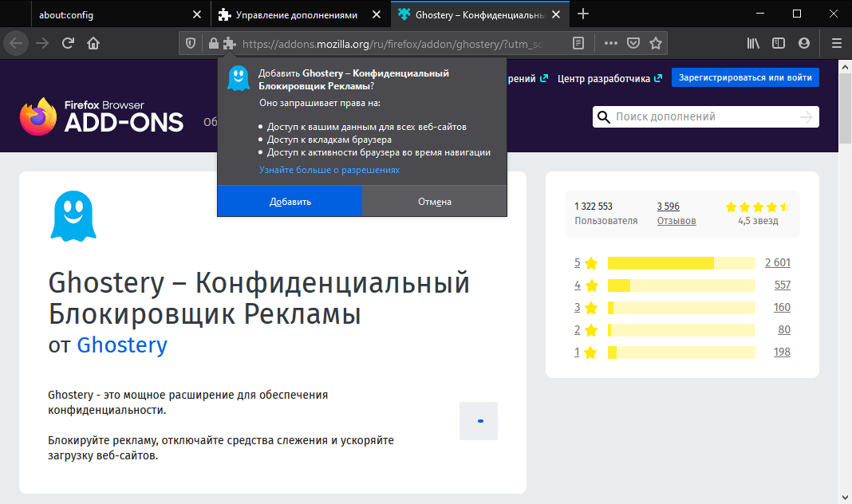Click Зарегистрироваться или войти button
Image resolution: width=852 pixels, height=504 pixels.
tap(745, 77)
